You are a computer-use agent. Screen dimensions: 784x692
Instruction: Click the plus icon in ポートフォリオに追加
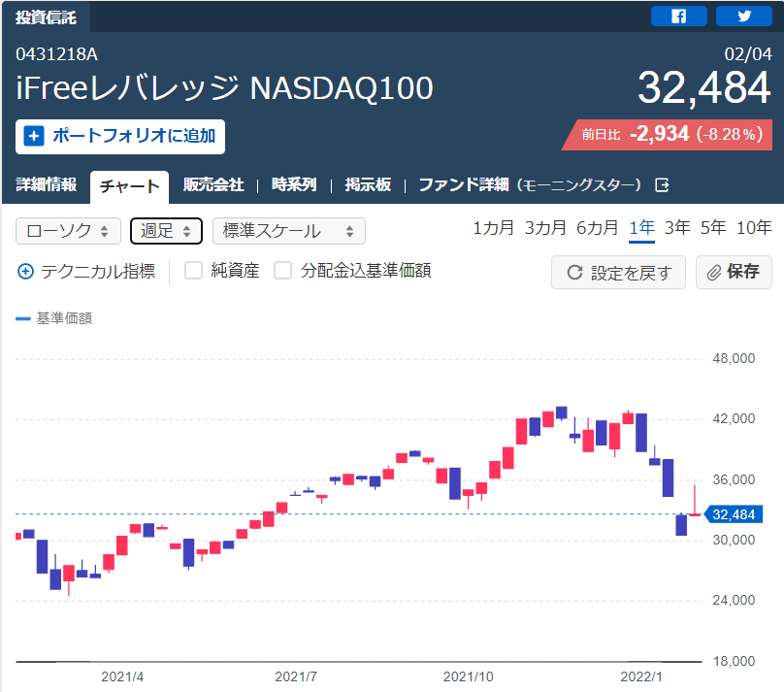tap(34, 136)
